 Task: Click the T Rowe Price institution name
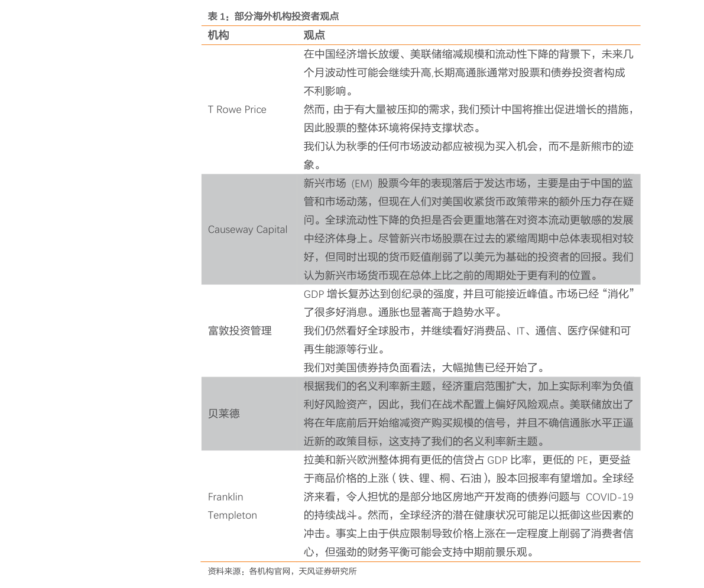237,109
